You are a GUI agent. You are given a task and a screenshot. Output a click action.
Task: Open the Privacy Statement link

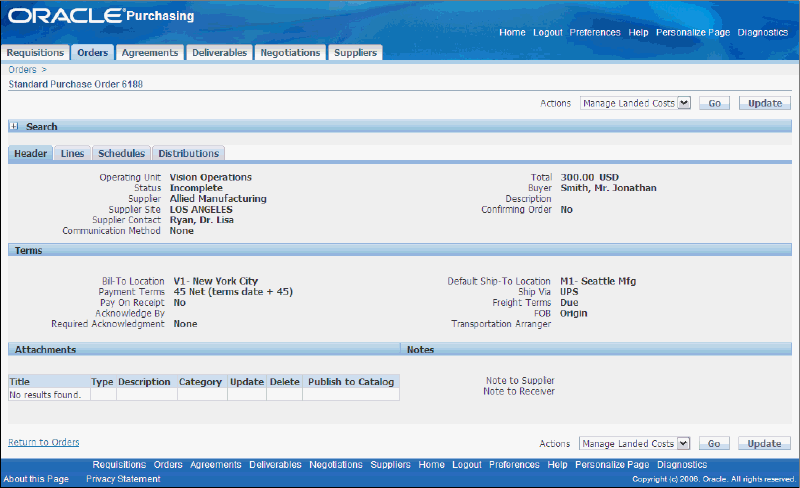point(123,479)
